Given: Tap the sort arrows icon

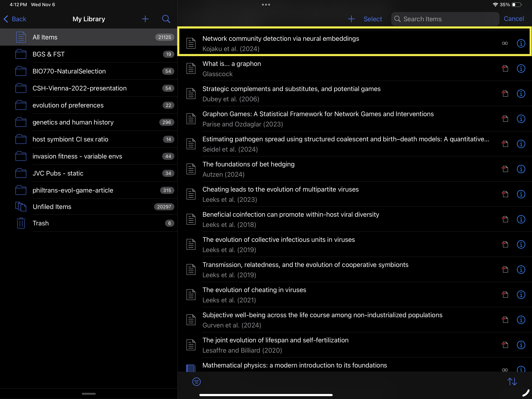Looking at the screenshot, I should tap(512, 381).
